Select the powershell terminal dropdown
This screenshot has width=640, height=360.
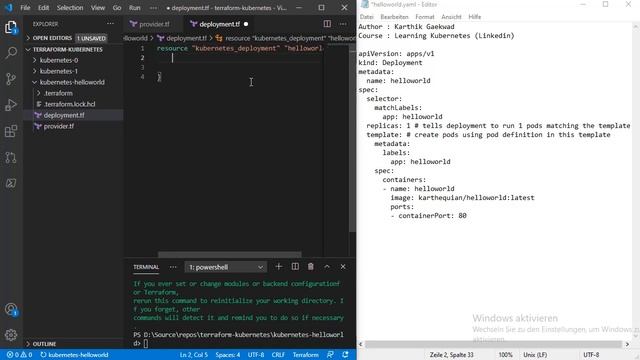coord(226,267)
